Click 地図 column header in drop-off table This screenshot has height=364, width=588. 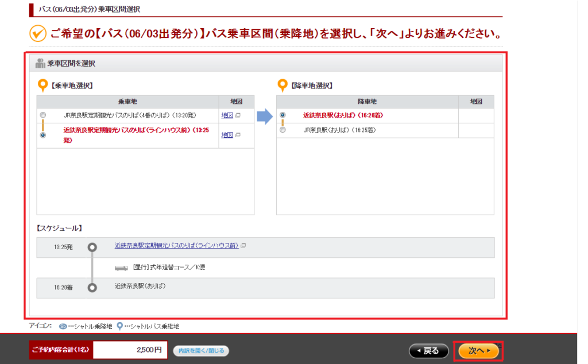pyautogui.click(x=476, y=102)
